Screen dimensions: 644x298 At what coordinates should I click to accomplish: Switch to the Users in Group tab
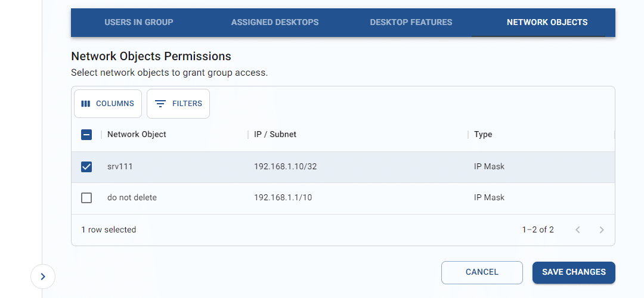click(x=138, y=22)
